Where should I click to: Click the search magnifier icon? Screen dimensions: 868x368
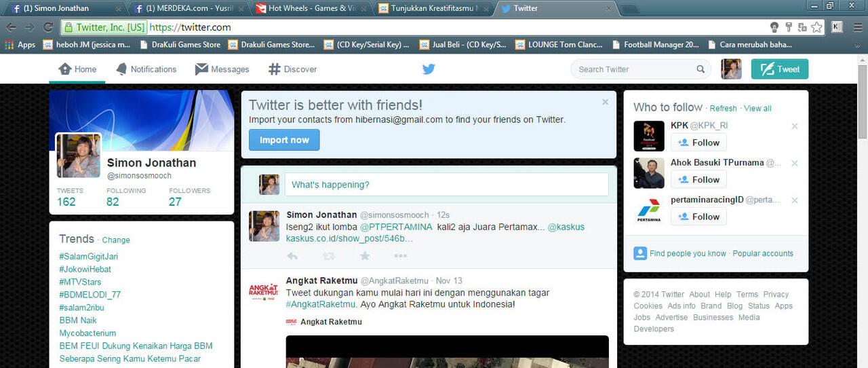click(701, 69)
